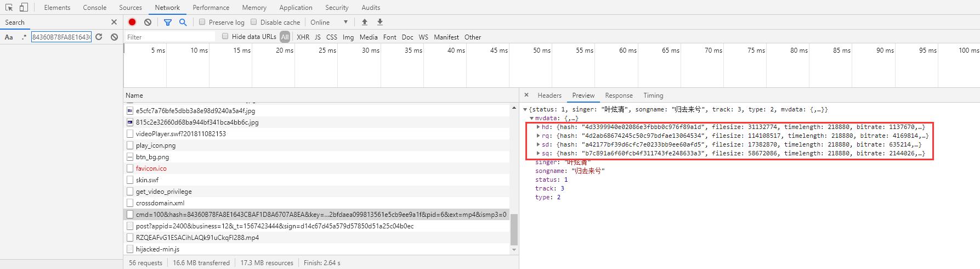Expand the hd entry in mvdata
This screenshot has width=980, height=269.
click(538, 127)
